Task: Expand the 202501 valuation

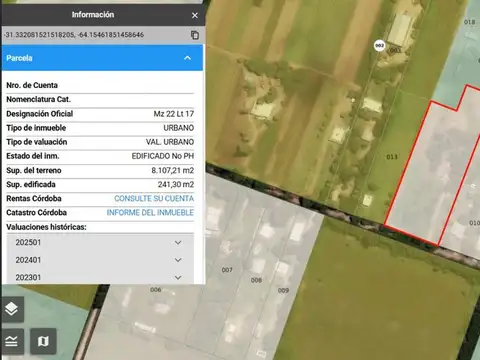Action: coord(100,242)
